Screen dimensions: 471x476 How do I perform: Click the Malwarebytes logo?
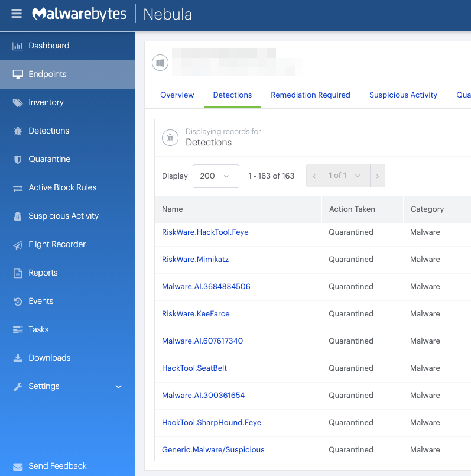79,14
